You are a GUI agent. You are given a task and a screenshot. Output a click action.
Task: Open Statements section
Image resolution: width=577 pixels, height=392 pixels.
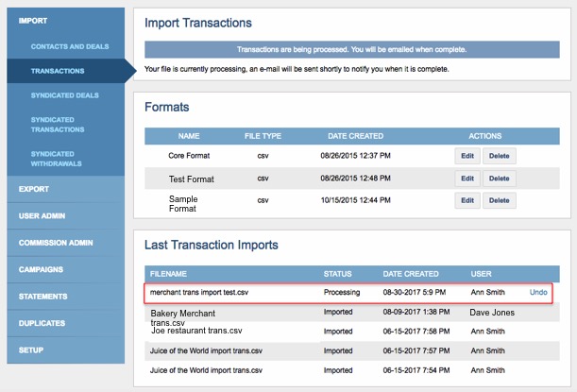43,297
